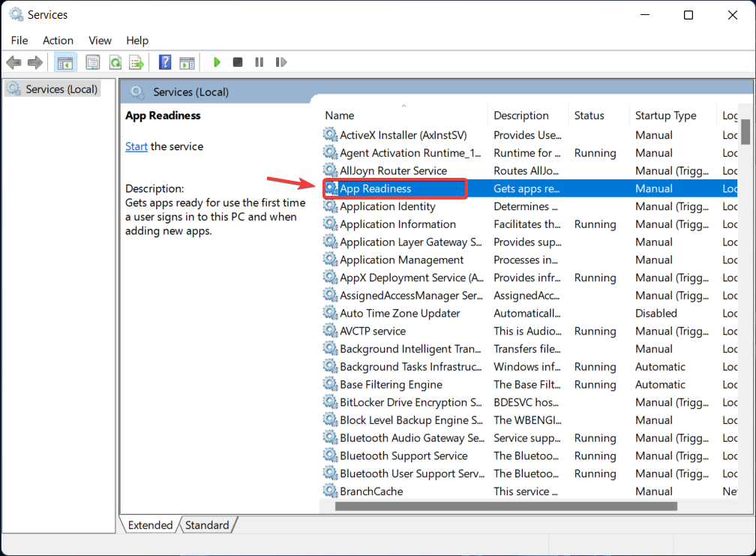Open Properties from the toolbar icon
Screen dimensions: 756x556
[x=93, y=62]
